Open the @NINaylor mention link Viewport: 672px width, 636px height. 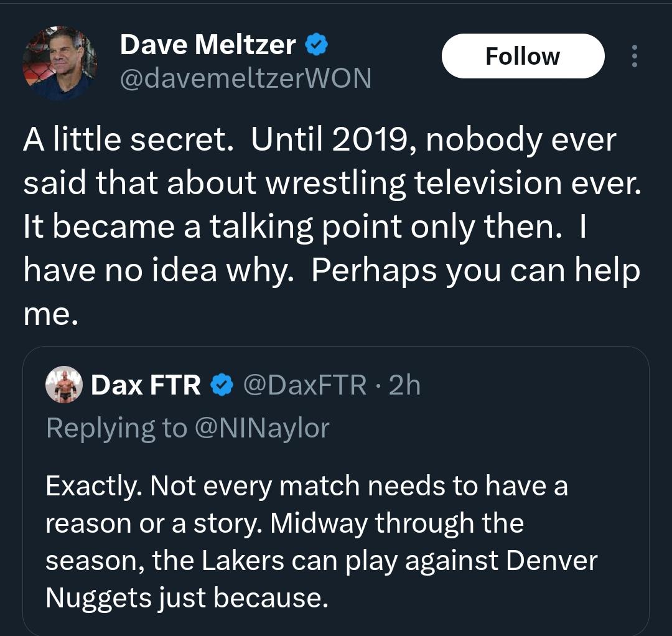pos(262,428)
